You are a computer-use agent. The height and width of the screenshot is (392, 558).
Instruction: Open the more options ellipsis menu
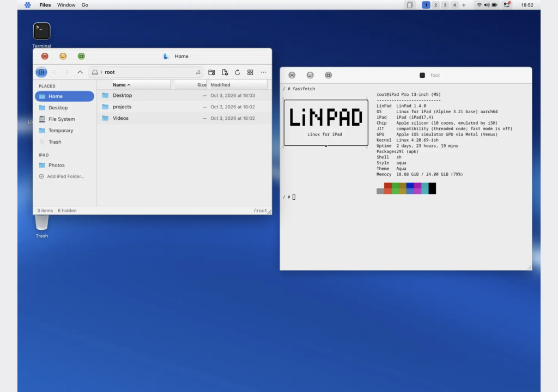(263, 72)
